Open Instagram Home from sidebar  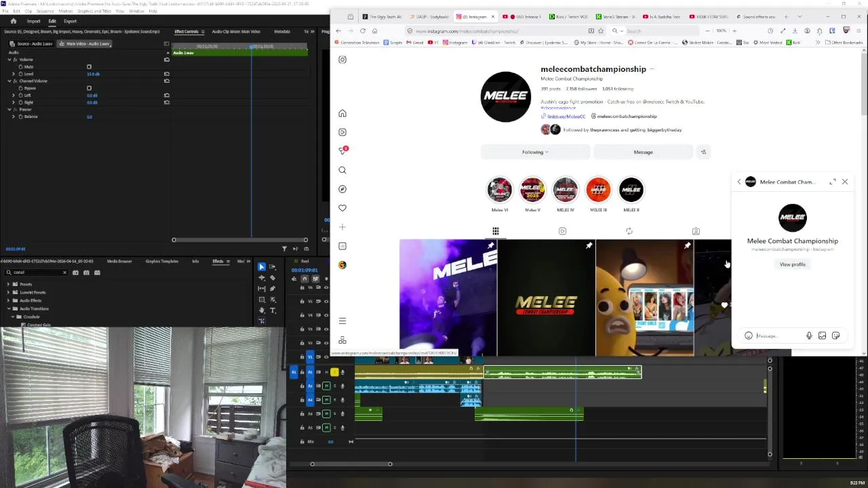(342, 113)
